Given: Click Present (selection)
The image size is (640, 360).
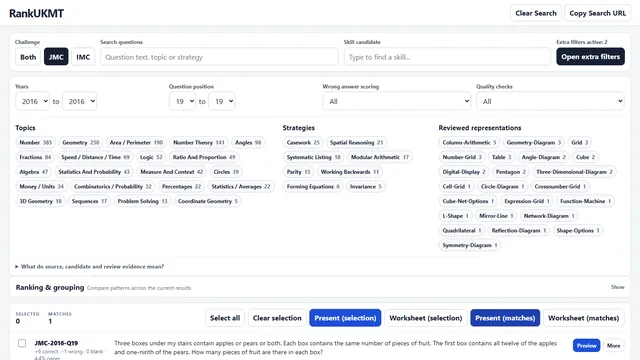Looking at the screenshot, I should pyautogui.click(x=345, y=318).
